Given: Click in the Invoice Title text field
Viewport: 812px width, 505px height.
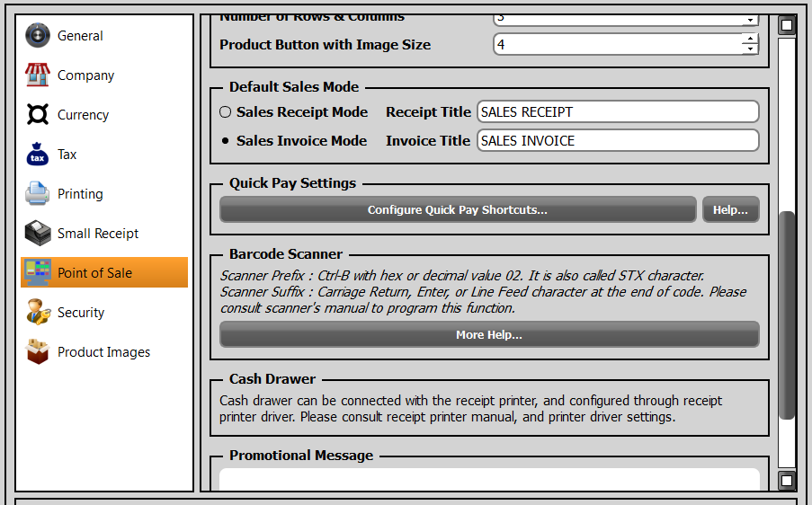Looking at the screenshot, I should click(617, 141).
